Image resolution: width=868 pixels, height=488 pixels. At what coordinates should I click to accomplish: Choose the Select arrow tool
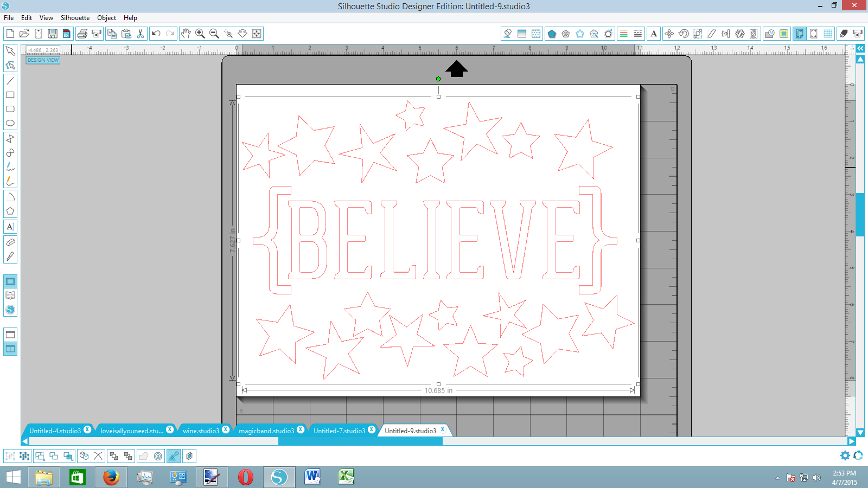(10, 51)
